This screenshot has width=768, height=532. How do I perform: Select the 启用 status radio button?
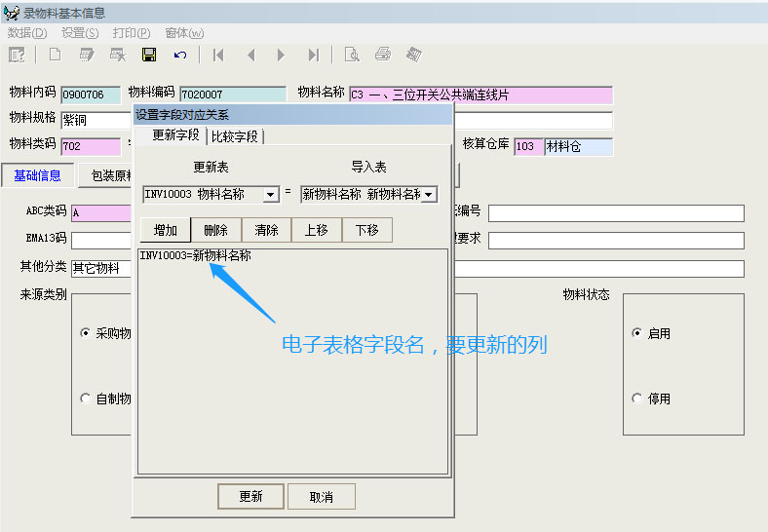pyautogui.click(x=637, y=333)
